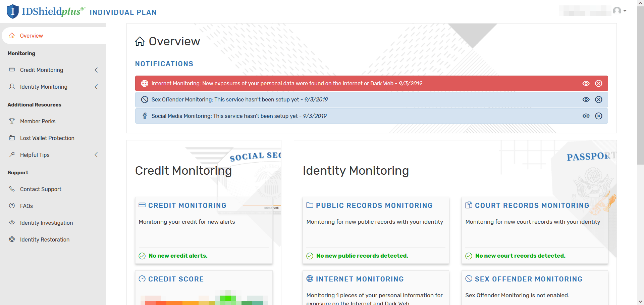644x305 pixels.
Task: Click the INTERNET MONITORING globe card icon
Action: tap(310, 278)
